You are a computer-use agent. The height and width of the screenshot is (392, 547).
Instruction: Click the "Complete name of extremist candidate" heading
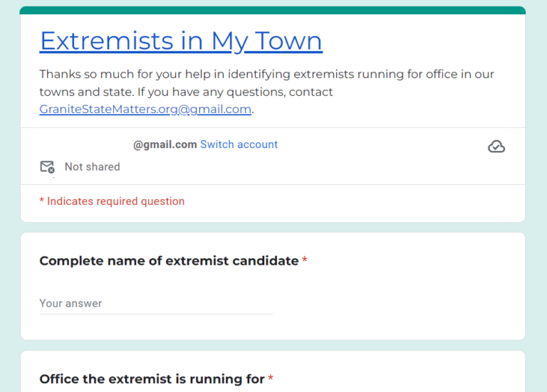[169, 261]
